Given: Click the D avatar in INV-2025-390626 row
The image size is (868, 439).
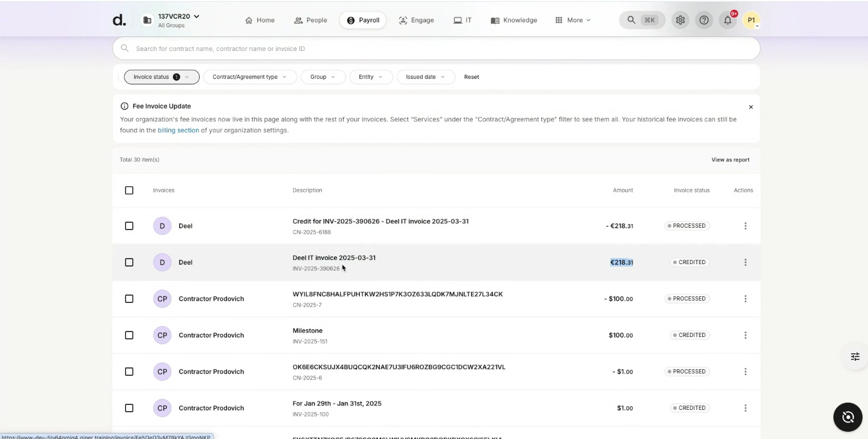Looking at the screenshot, I should click(162, 262).
